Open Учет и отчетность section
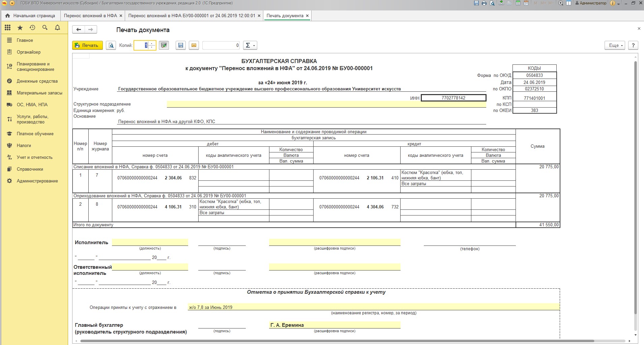This screenshot has height=345, width=644. click(34, 157)
